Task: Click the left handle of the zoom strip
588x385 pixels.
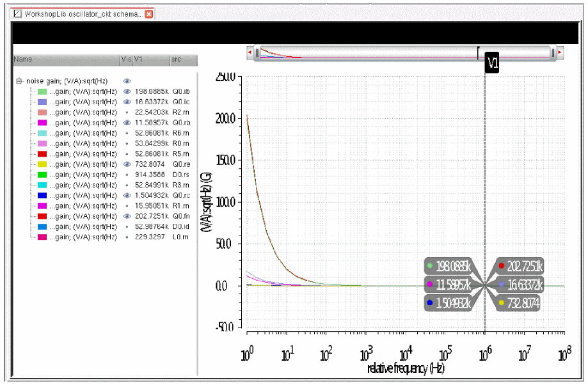Action: coord(257,53)
